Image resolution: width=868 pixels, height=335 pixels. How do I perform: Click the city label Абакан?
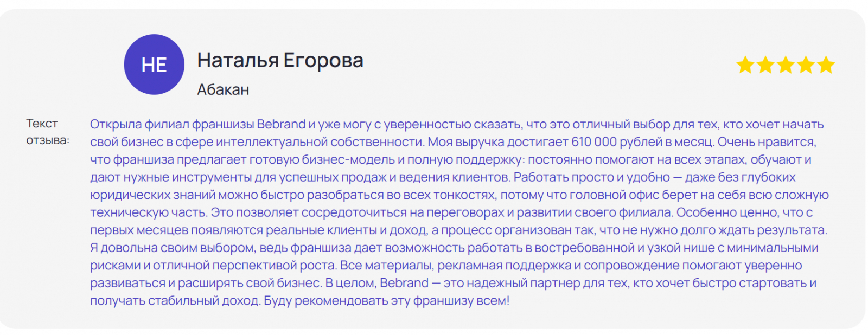click(x=223, y=89)
